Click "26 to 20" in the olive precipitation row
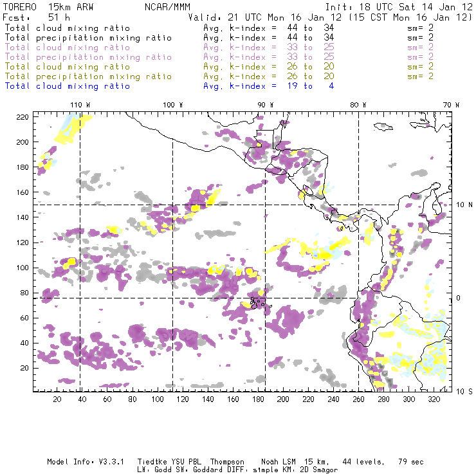This screenshot has height=476, width=476. click(311, 76)
